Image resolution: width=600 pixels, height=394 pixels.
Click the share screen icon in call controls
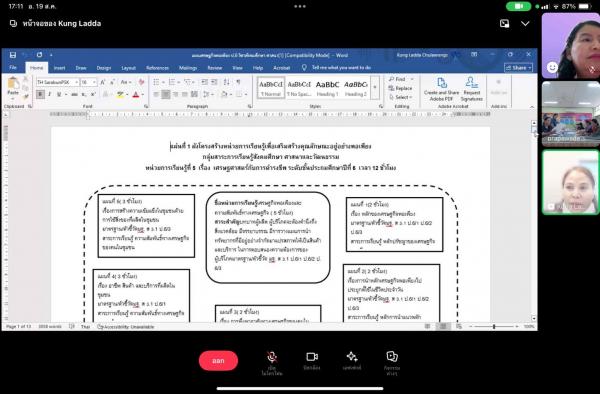[x=392, y=357]
